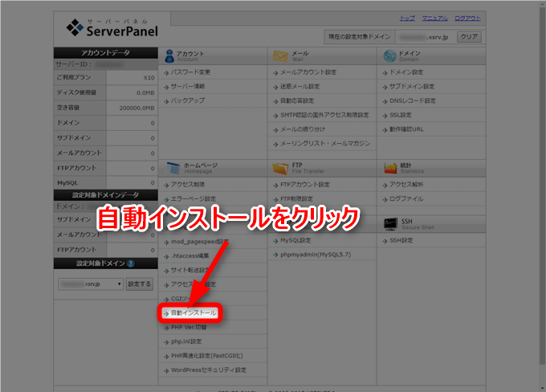Viewport: 546px width, 392px height.
Task: Click the 設定する button
Action: [139, 284]
